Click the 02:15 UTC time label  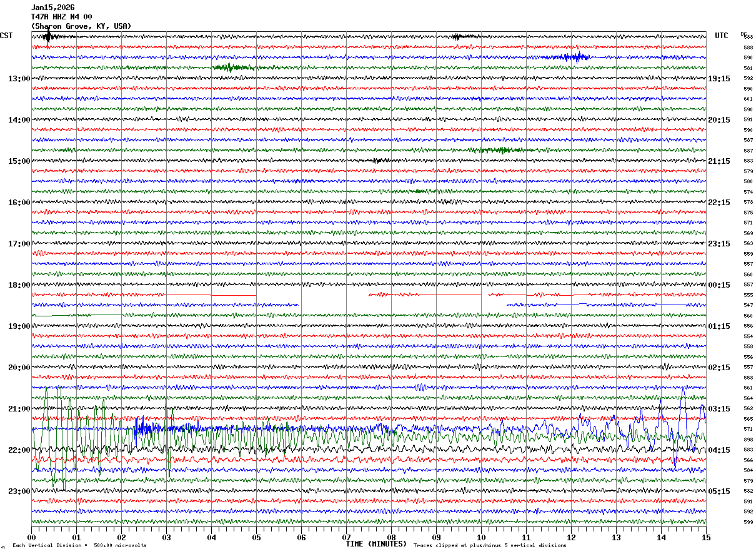point(719,368)
